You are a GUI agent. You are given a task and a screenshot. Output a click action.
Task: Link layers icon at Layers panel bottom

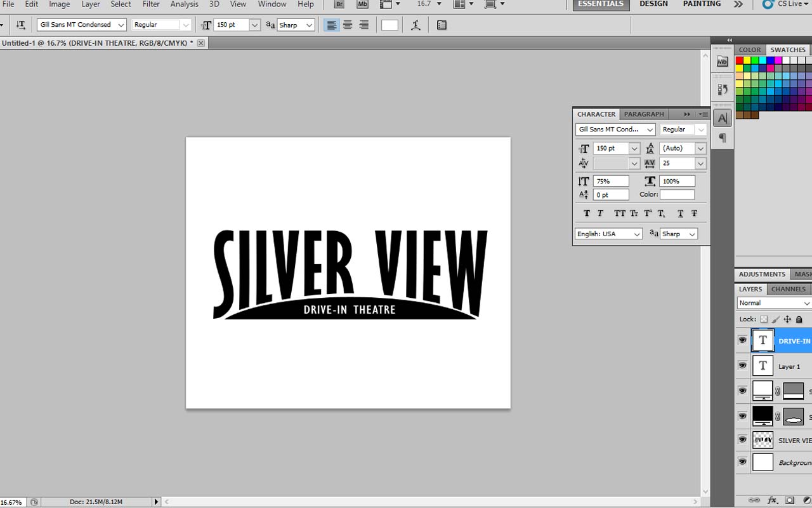click(x=754, y=500)
